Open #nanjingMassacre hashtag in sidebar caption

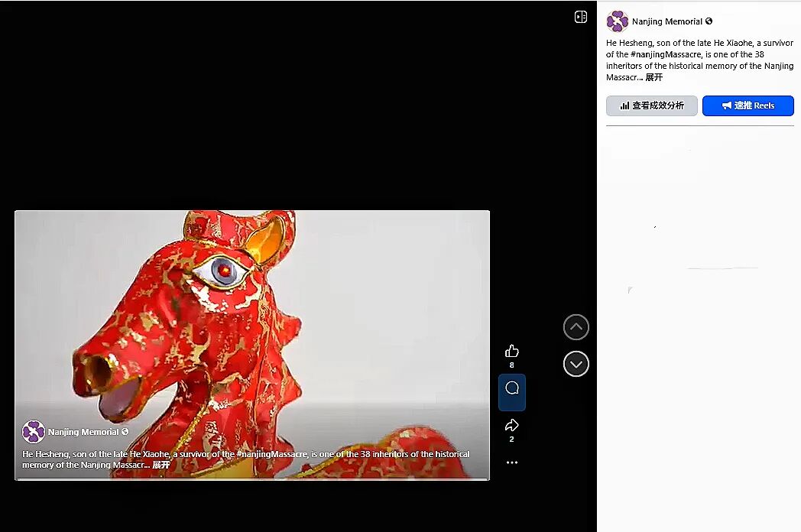661,54
